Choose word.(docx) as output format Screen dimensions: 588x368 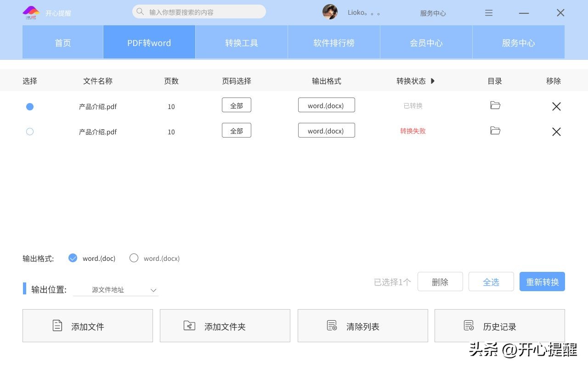click(x=134, y=258)
